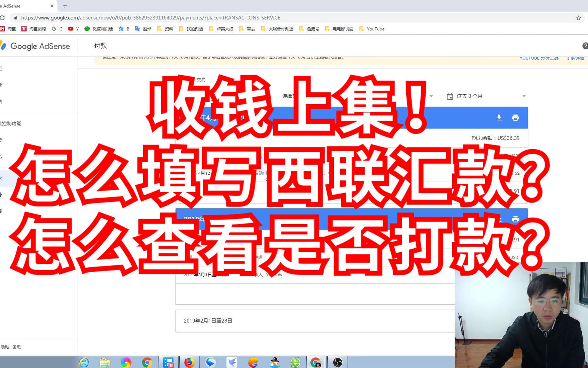The image size is (588, 368).
Task: Open the blue grid recorder taskbar icon
Action: [x=168, y=363]
